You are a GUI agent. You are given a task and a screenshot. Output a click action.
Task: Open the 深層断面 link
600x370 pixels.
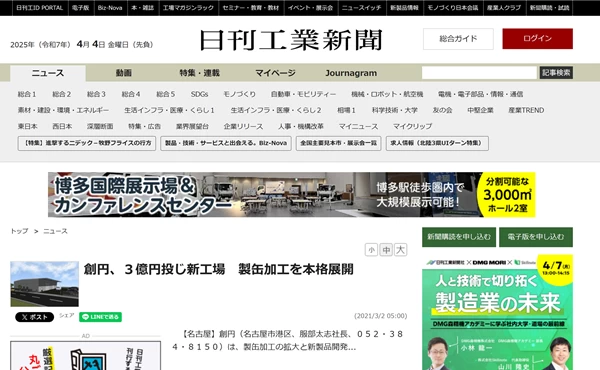pos(100,126)
